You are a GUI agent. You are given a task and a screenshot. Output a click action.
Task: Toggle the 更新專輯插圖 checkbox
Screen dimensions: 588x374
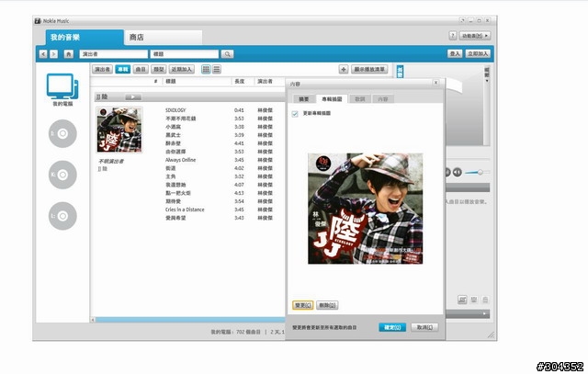[295, 114]
